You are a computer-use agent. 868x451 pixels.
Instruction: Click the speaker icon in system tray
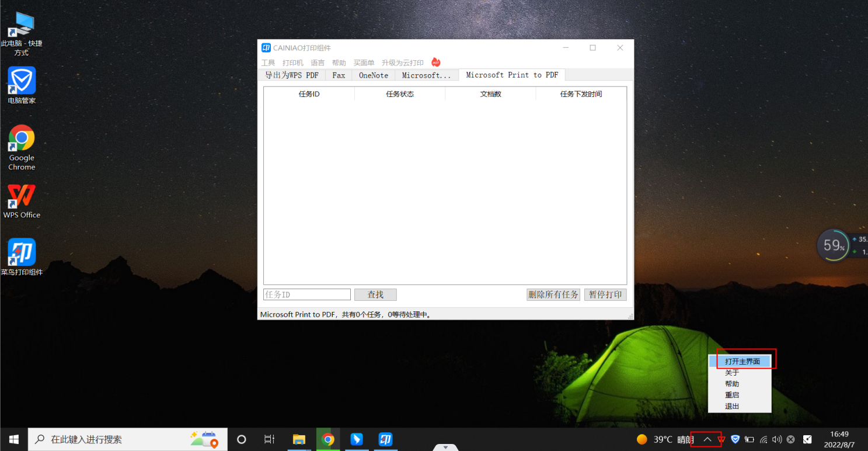point(777,439)
